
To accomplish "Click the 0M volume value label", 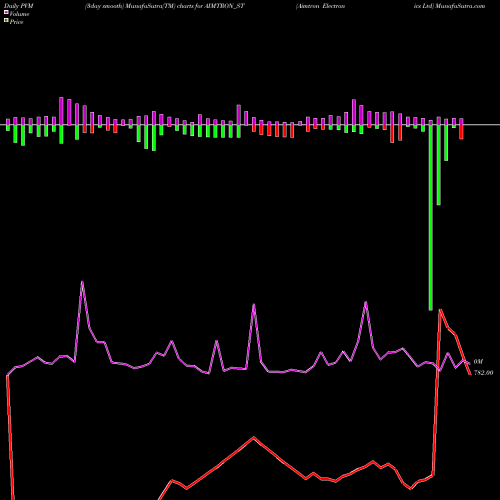I will point(478,362).
